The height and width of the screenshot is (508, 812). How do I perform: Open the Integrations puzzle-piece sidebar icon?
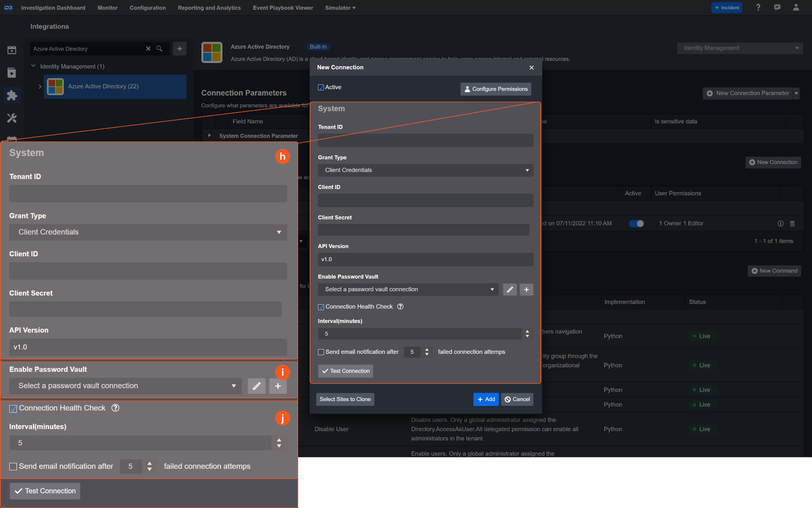point(12,95)
